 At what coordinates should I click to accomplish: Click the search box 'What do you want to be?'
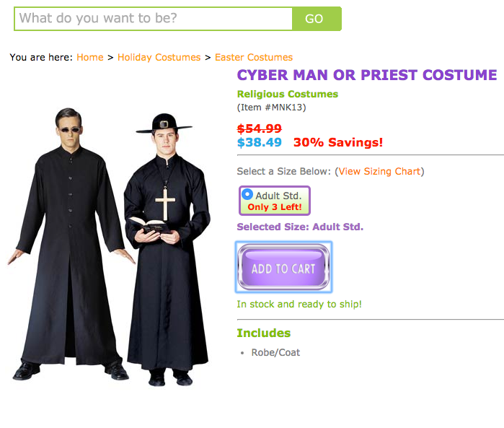tap(154, 19)
